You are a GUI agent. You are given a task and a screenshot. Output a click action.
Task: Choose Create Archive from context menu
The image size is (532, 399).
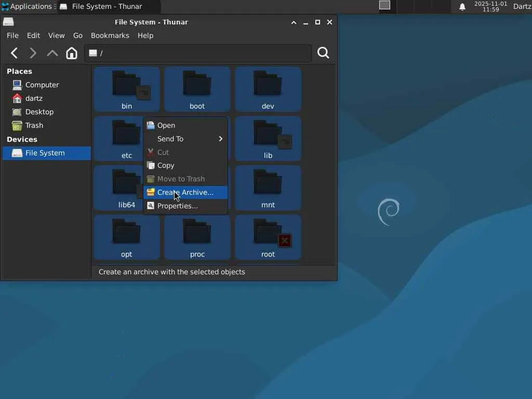tap(185, 192)
